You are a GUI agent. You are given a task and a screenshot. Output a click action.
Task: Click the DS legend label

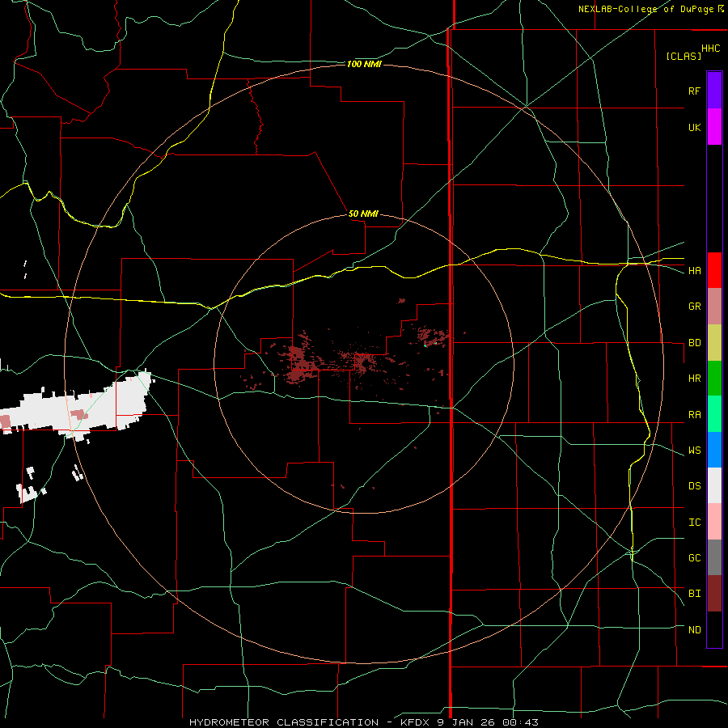coord(694,486)
